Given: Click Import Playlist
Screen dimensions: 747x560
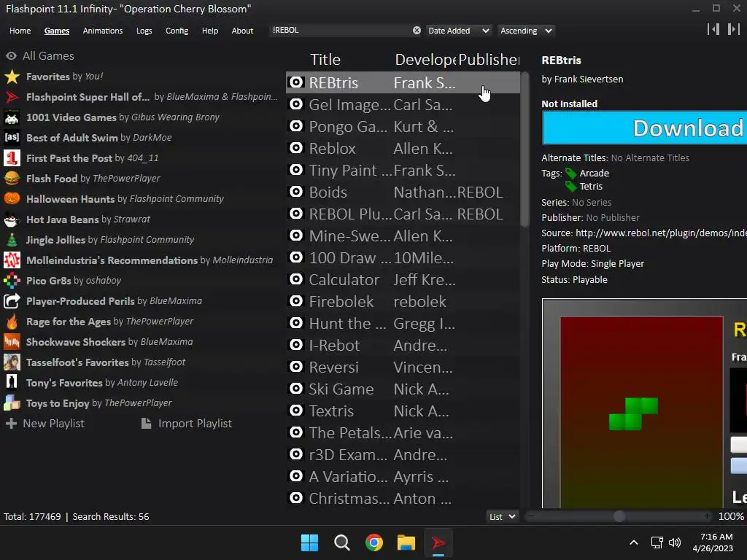Looking at the screenshot, I should pyautogui.click(x=187, y=424).
